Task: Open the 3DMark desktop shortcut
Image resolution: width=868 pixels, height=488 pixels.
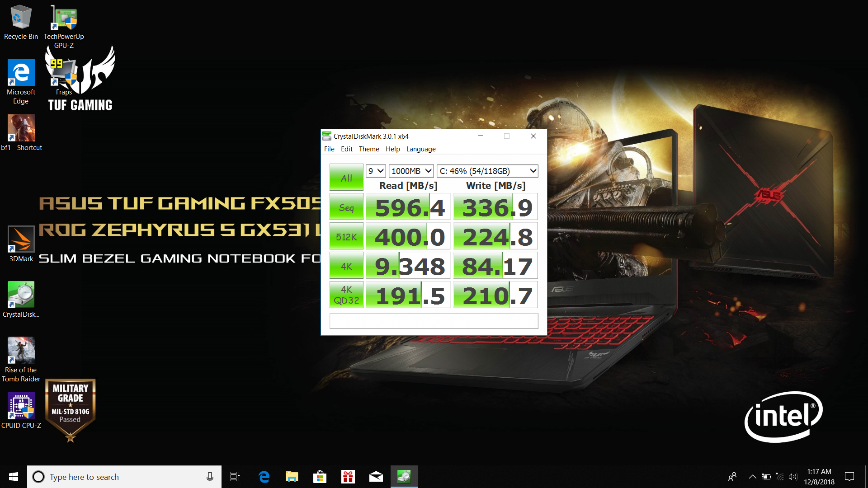Action: [21, 244]
